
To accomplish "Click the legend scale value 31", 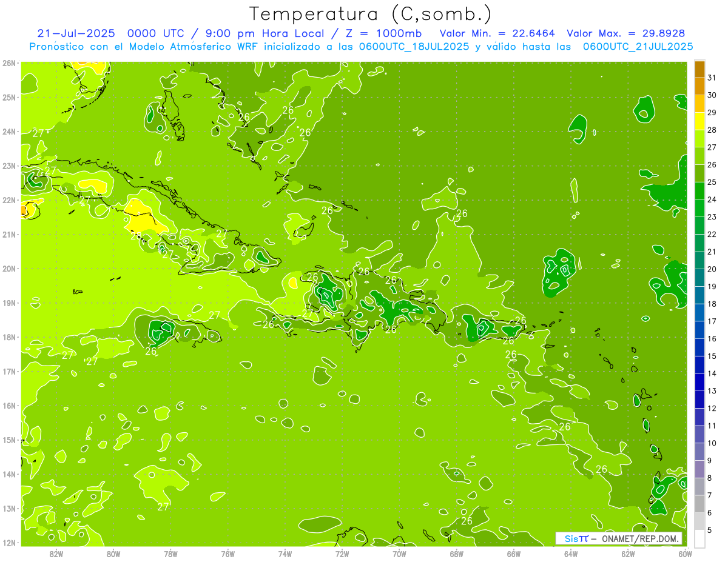I will point(712,78).
